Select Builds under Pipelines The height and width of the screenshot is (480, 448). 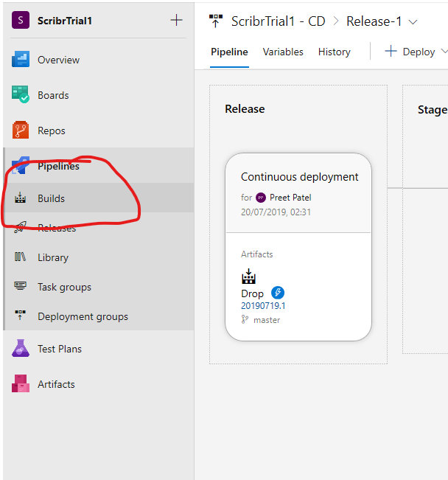[99, 198]
